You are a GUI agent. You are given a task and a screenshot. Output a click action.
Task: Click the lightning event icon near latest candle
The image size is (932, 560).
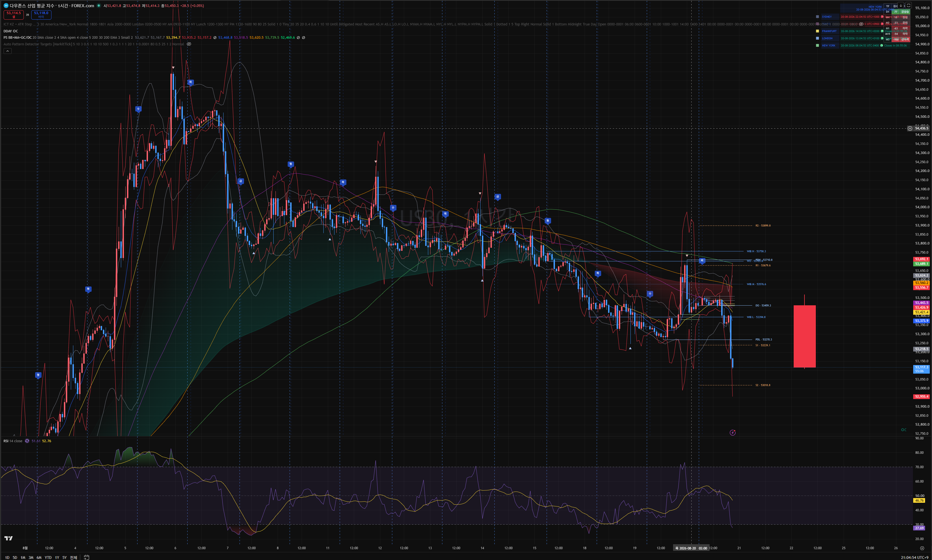[x=733, y=433]
